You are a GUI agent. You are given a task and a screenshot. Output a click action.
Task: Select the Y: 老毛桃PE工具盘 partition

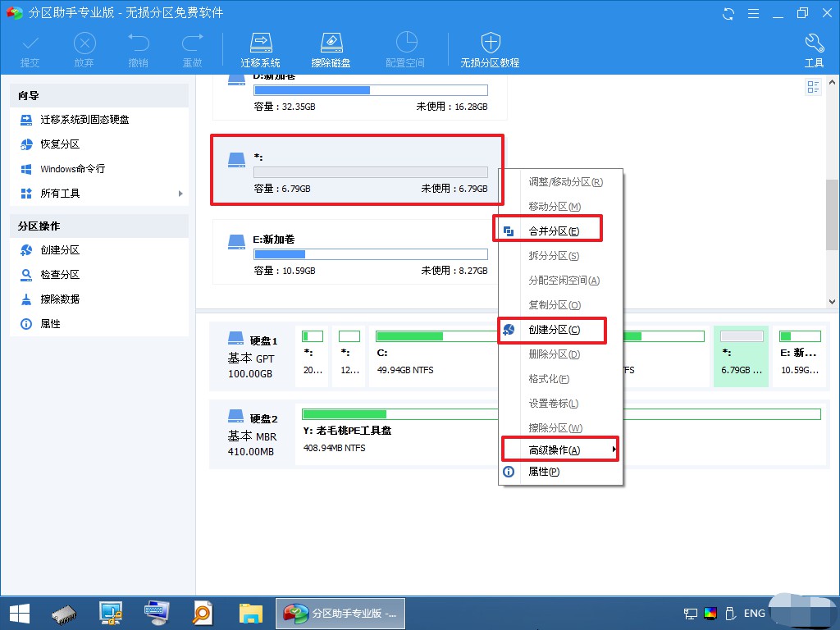(x=397, y=434)
